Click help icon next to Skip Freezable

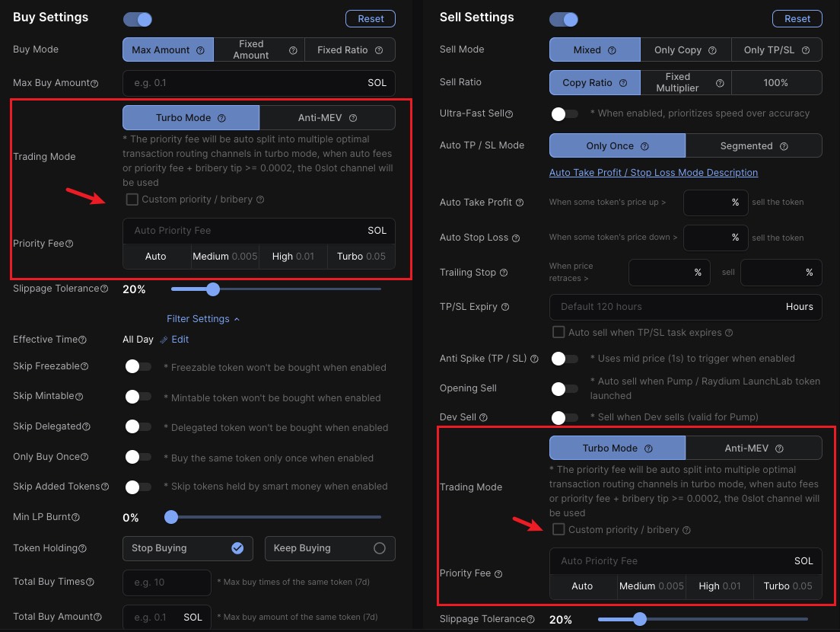point(85,367)
